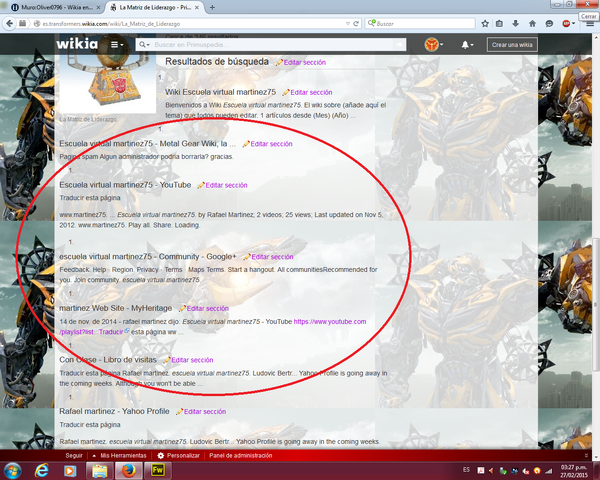Image resolution: width=600 pixels, height=480 pixels.
Task: Open the Windows Start button
Action: (x=12, y=470)
